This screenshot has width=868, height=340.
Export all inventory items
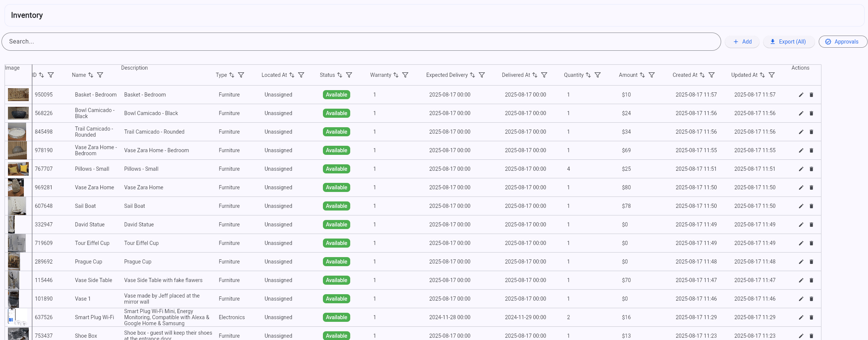click(x=789, y=42)
